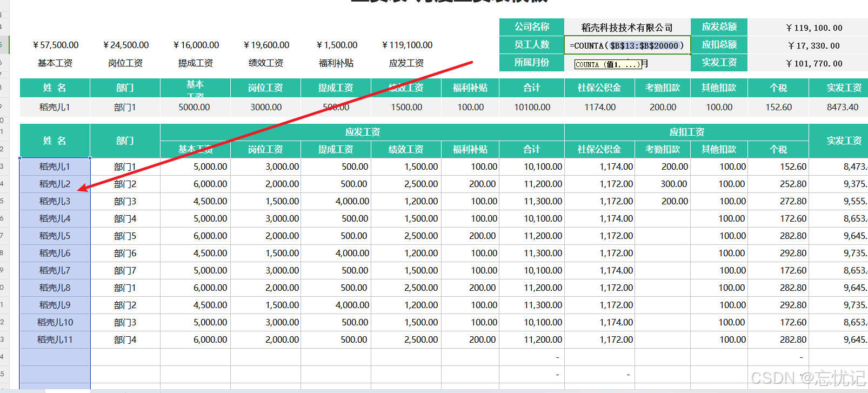Image resolution: width=868 pixels, height=393 pixels.
Task: Click the 其他扣款 header in upper table
Action: tap(719, 88)
